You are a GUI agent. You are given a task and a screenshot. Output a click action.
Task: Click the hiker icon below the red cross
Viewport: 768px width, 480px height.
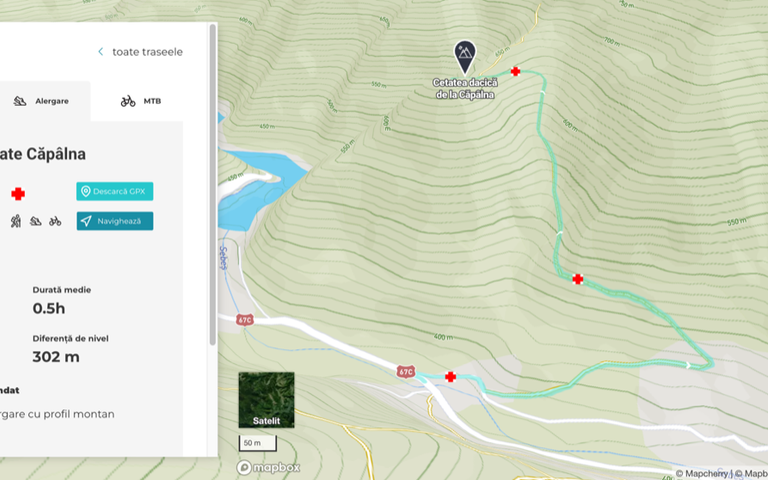point(16,221)
